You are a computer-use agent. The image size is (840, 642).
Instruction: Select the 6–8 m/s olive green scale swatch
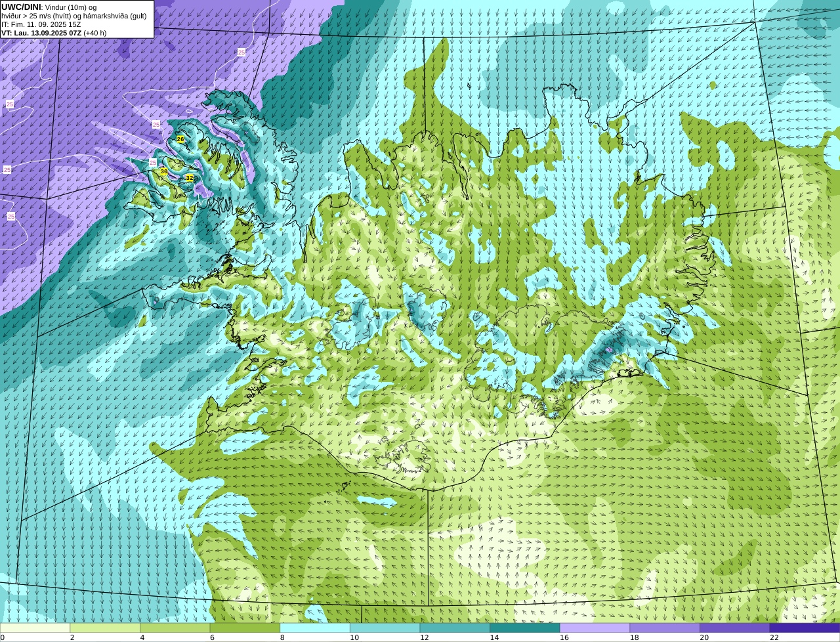point(245,628)
